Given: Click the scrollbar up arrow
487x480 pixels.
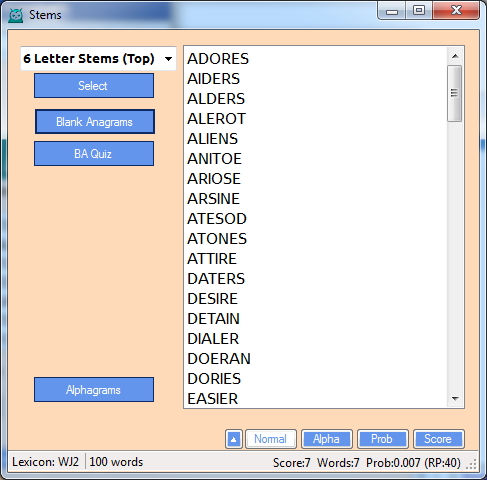Looking at the screenshot, I should point(455,56).
